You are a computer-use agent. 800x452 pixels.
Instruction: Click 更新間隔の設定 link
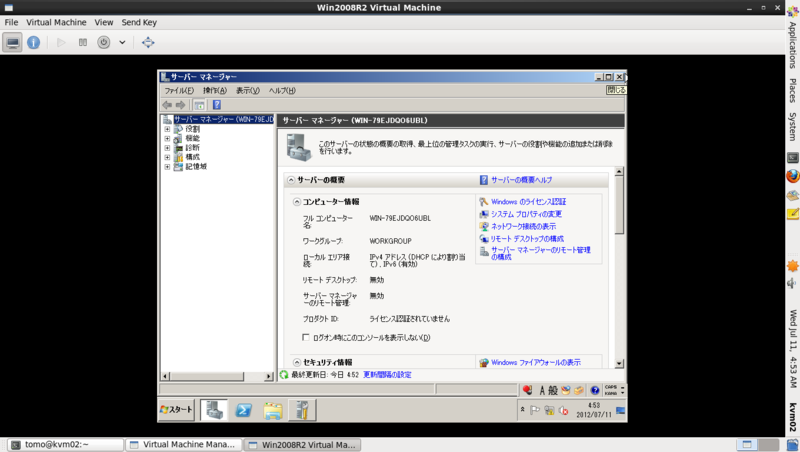click(x=387, y=375)
